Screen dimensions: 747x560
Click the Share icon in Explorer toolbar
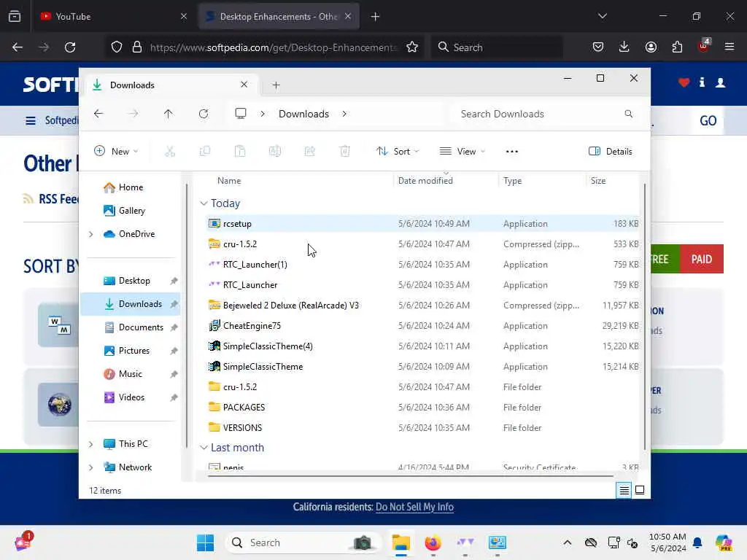pos(309,152)
